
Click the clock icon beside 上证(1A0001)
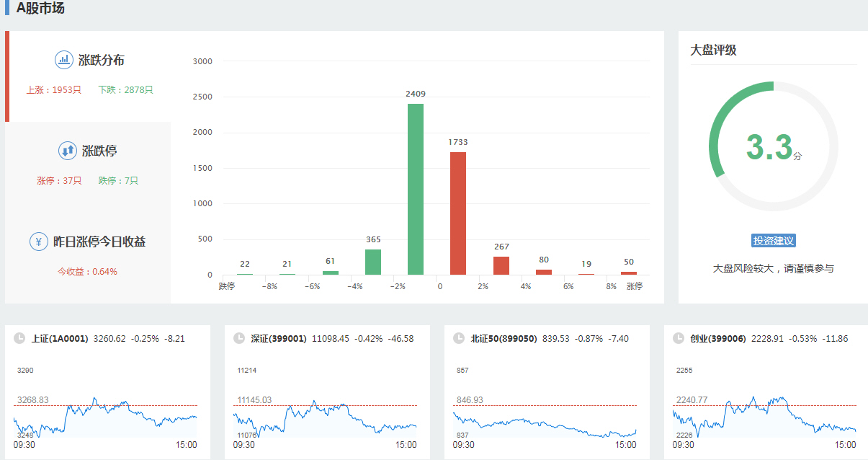19,338
